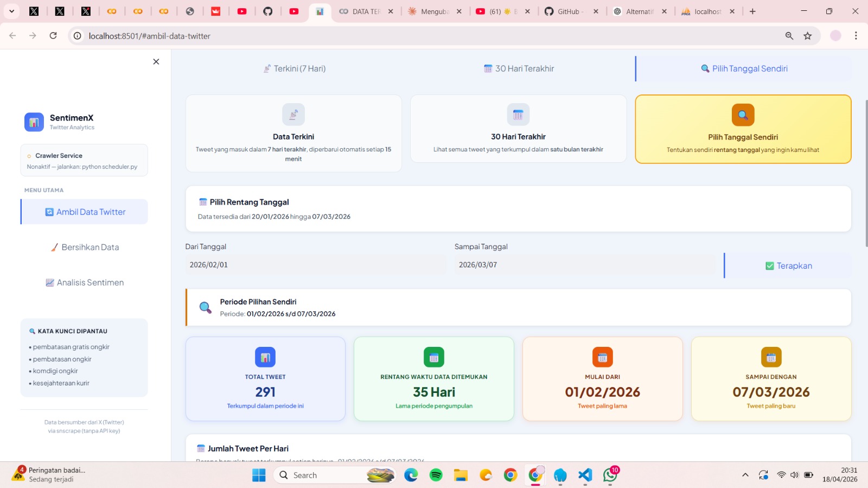The image size is (868, 488).
Task: Click the total tweet value 291
Action: tap(265, 392)
